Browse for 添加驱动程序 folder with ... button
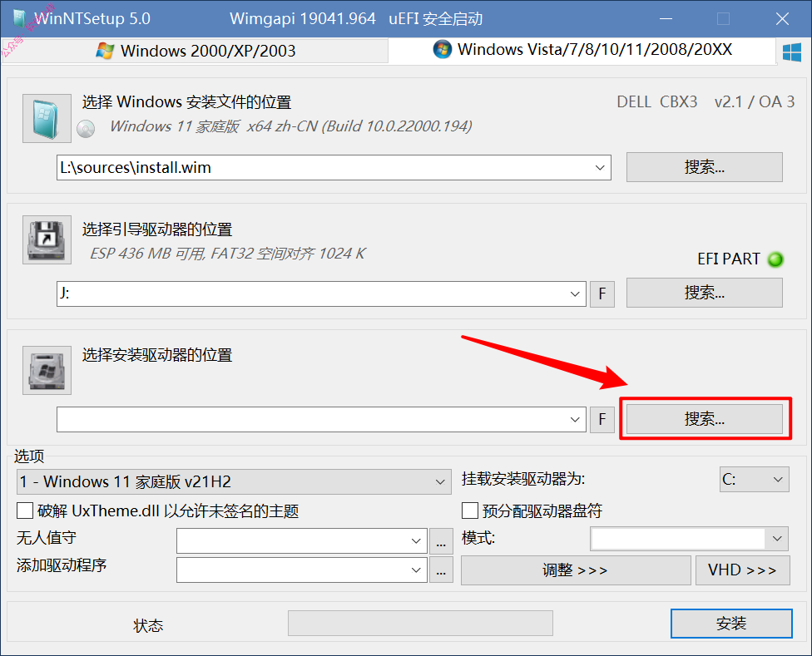812x656 pixels. 441,570
